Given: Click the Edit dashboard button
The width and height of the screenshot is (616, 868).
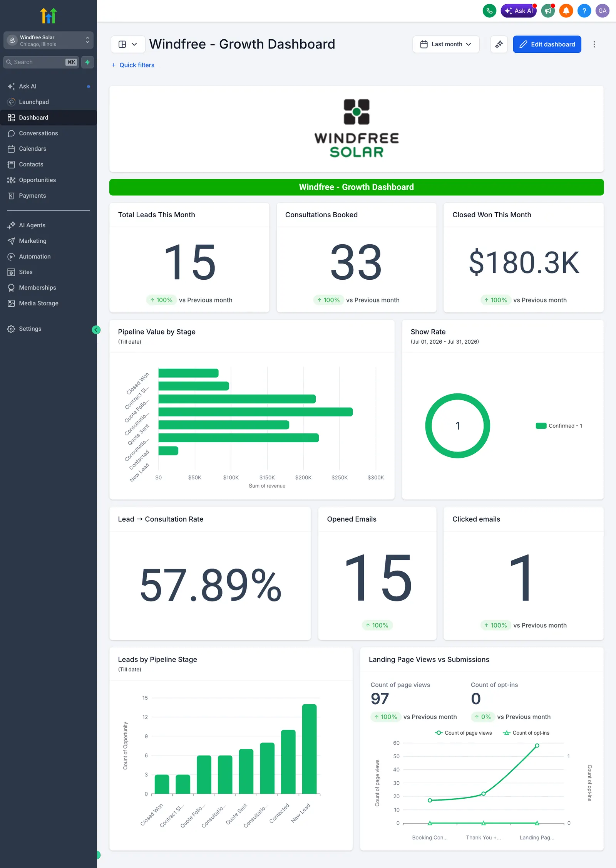Looking at the screenshot, I should pyautogui.click(x=547, y=44).
